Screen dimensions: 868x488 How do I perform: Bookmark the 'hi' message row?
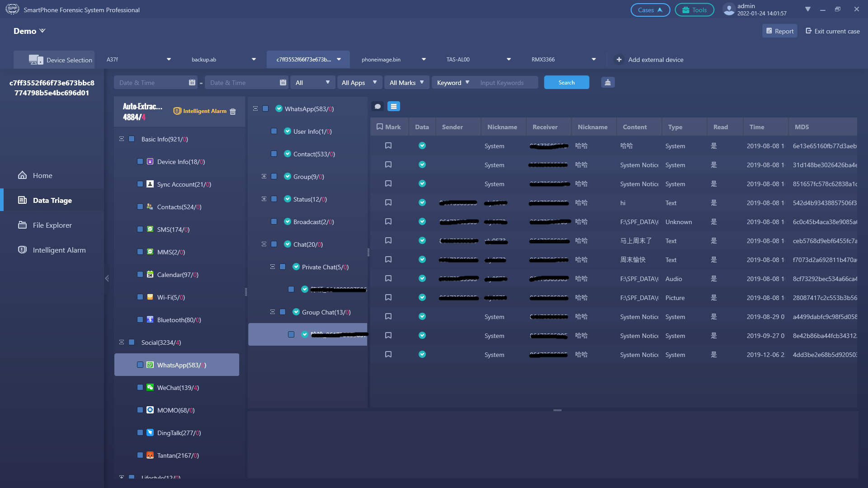[388, 202]
